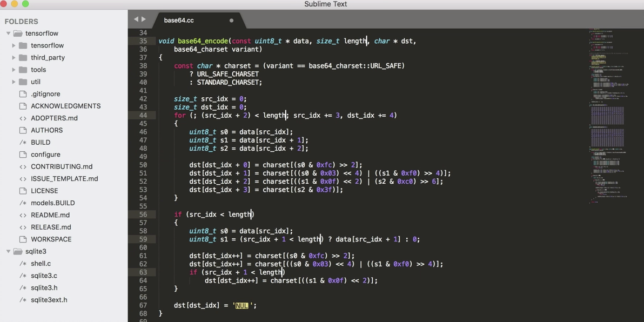Open shell.c under sqlite3
644x322 pixels.
coord(41,264)
